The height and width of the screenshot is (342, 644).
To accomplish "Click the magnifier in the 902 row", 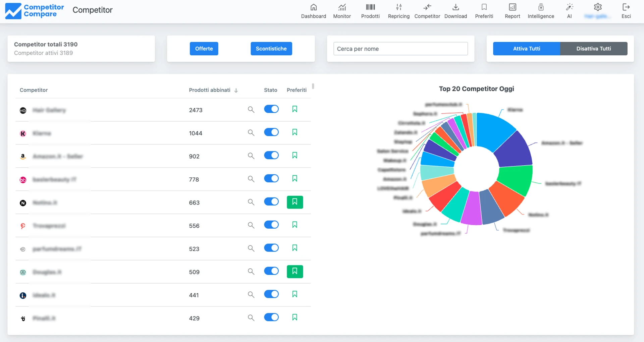I will 251,156.
